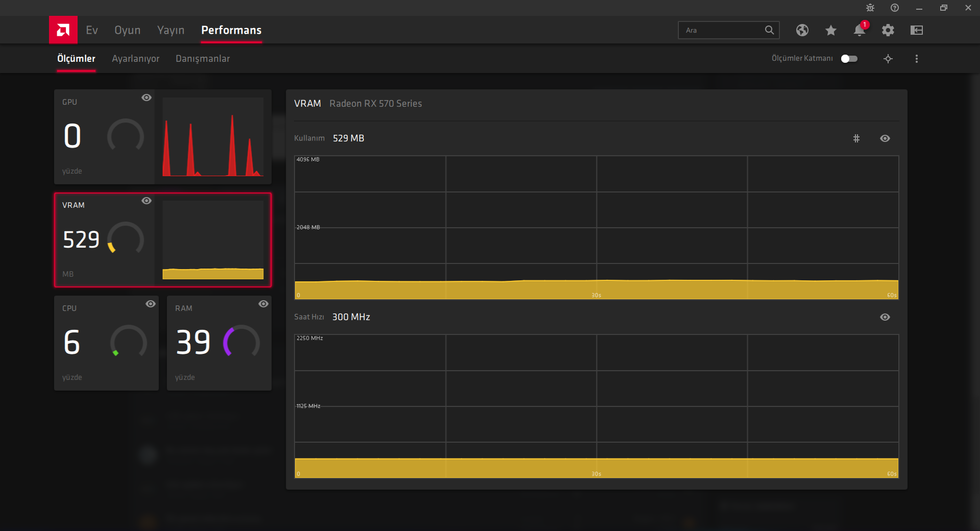
Task: Click the 4096 MB axis label
Action: [x=308, y=160]
